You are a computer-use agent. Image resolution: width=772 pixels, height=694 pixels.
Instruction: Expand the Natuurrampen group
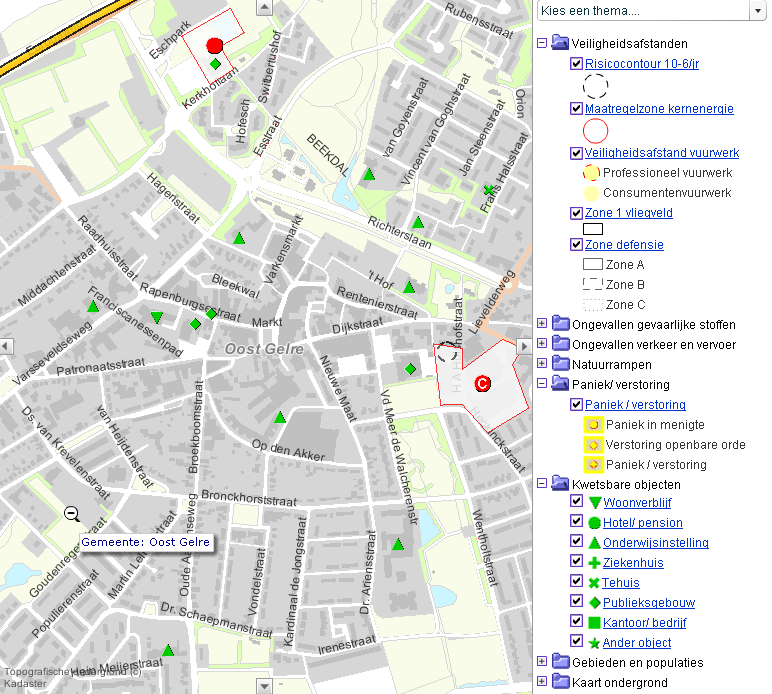pos(542,363)
